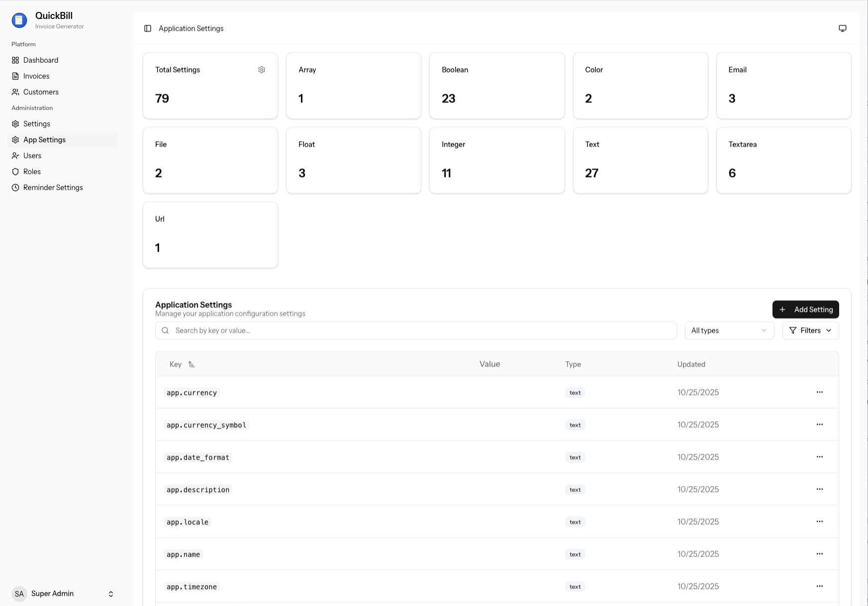Click the Key column sort icon
The image size is (868, 606).
(x=192, y=365)
